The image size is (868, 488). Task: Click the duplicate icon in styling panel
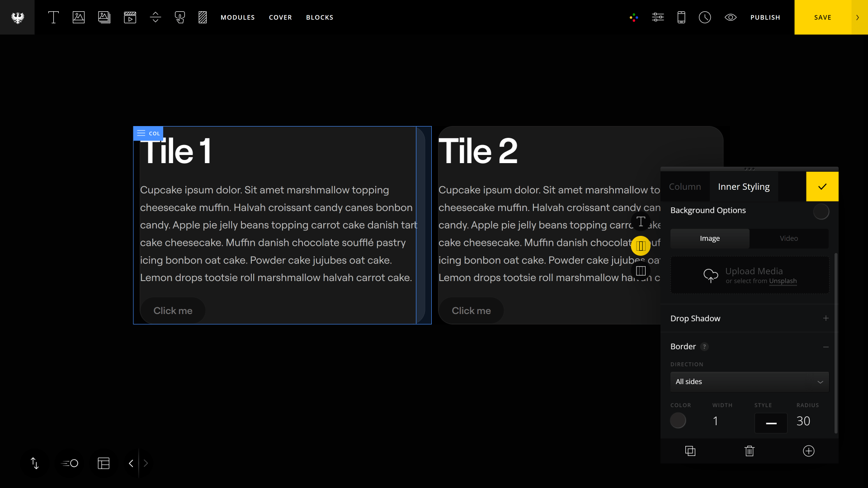[690, 451]
